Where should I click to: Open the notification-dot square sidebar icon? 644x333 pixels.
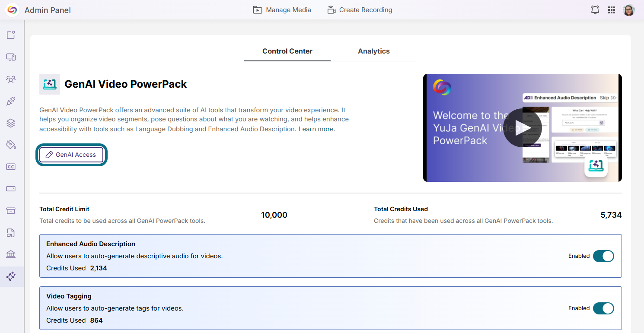point(11,35)
